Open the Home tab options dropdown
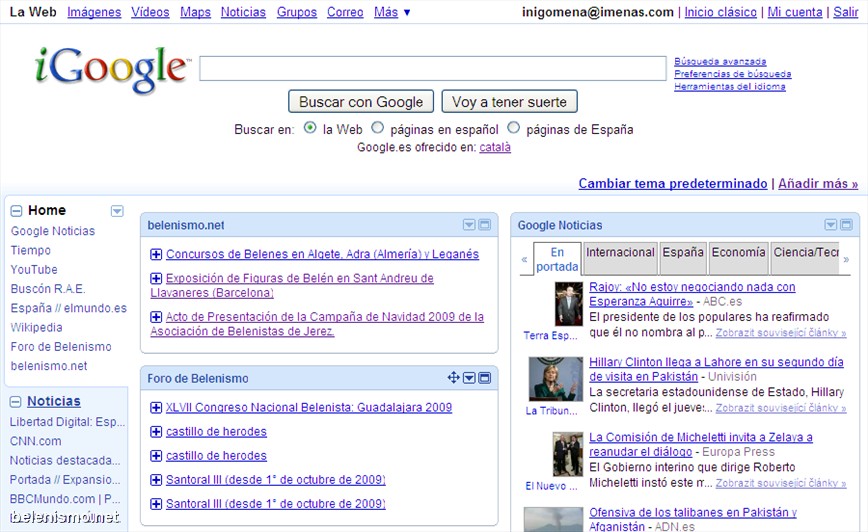 [117, 211]
